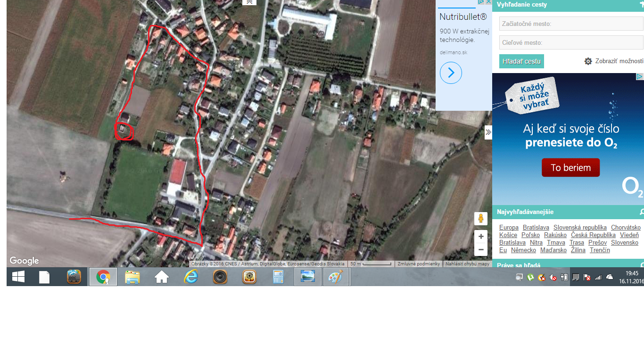Close the Nutribullet ad with X icon
Viewport: 644px width, 362px height.
[488, 2]
